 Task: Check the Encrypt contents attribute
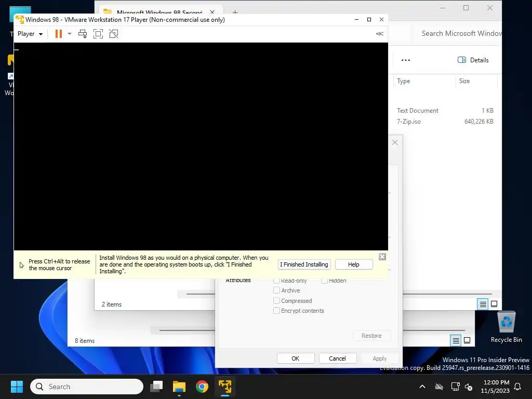click(276, 311)
